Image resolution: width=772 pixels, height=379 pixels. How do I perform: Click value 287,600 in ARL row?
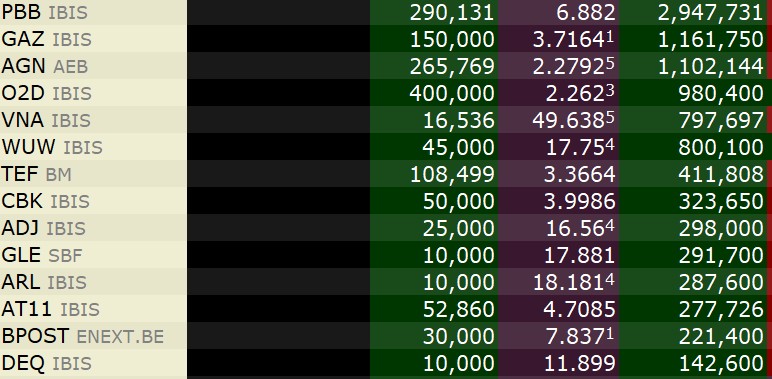pyautogui.click(x=721, y=283)
